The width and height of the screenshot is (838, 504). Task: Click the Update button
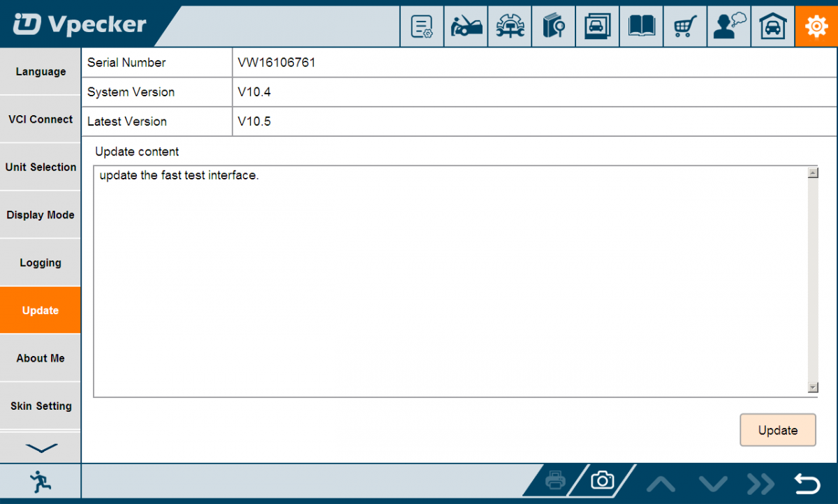click(x=778, y=430)
